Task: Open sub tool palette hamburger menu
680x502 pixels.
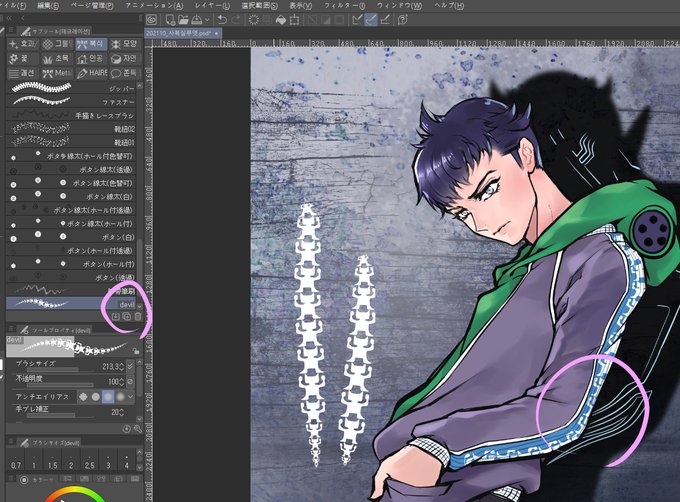Action: click(11, 31)
